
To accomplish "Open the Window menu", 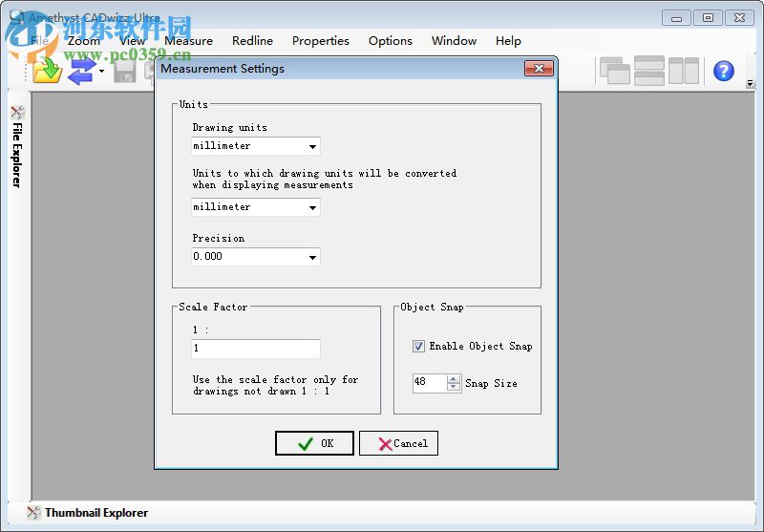I will [455, 41].
